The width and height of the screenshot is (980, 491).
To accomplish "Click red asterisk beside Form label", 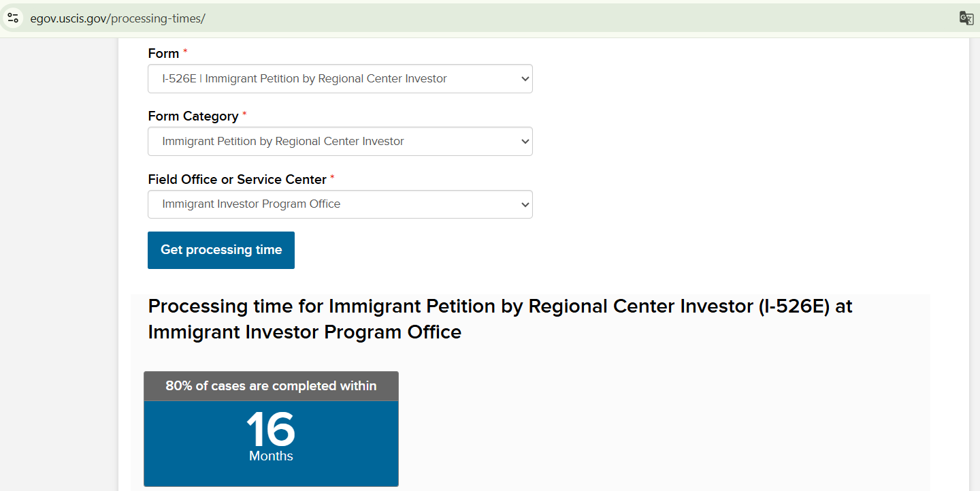I will tap(185, 52).
